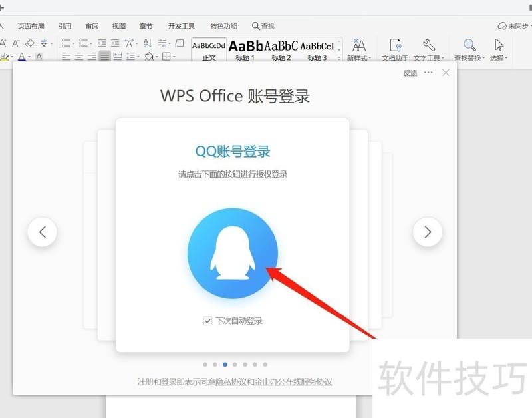Screen dimensions: 532x418
Task: Open the 金山办公在线服务协议 link
Action: point(293,381)
